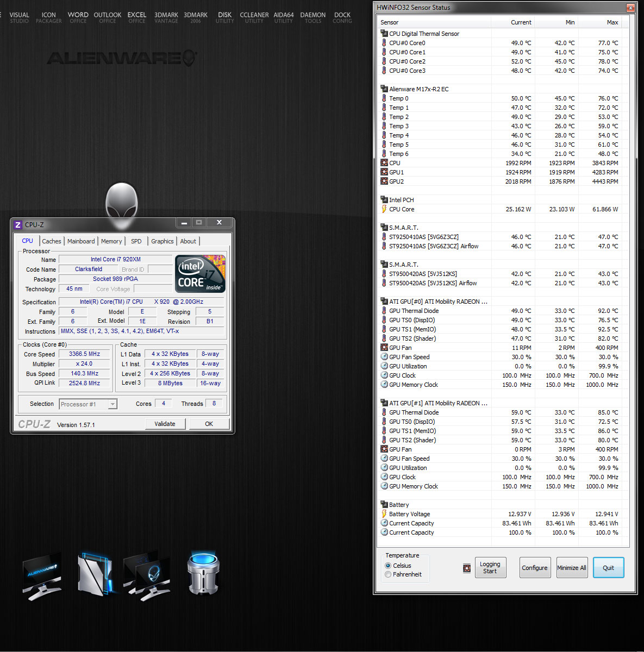Open the Outlook Office shortcut
Screen dimensions: 644x652
point(108,18)
